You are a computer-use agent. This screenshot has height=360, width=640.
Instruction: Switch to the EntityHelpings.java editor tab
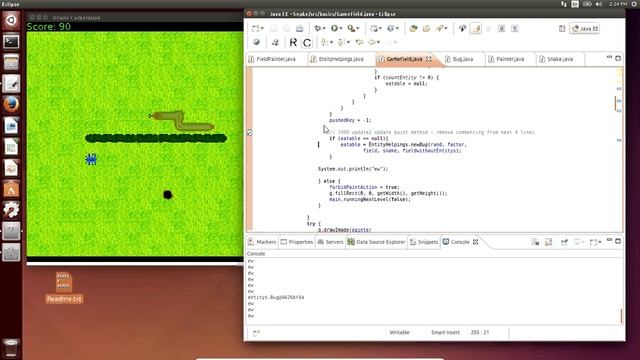tap(341, 59)
